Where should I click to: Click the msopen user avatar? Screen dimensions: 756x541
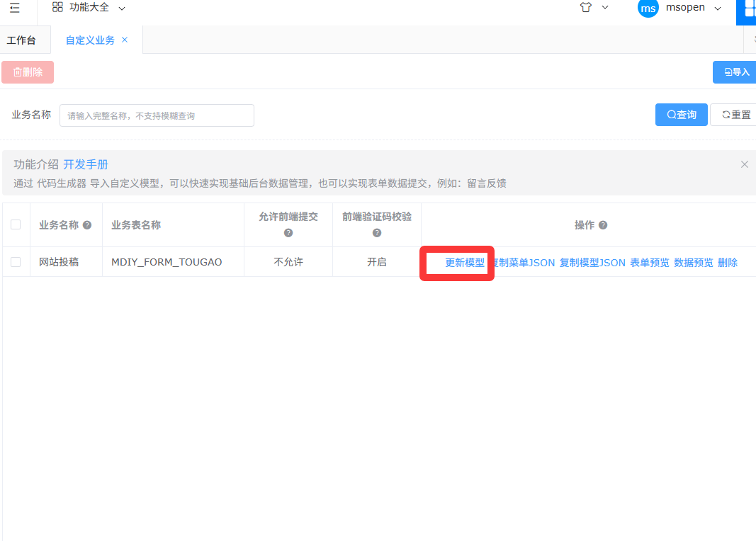(x=648, y=8)
